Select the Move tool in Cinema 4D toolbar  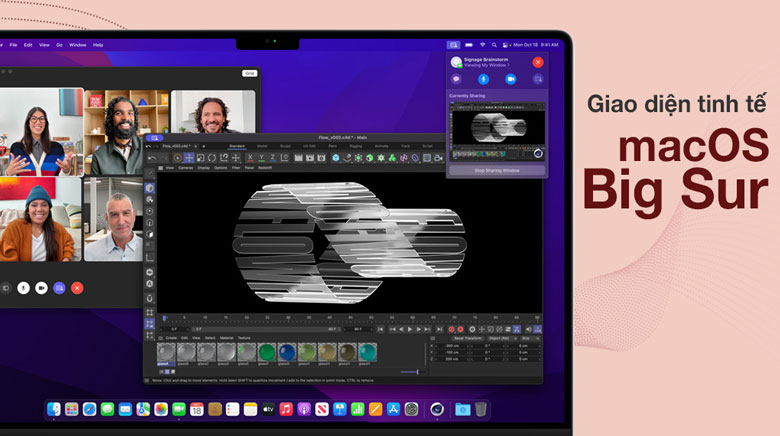click(x=189, y=158)
